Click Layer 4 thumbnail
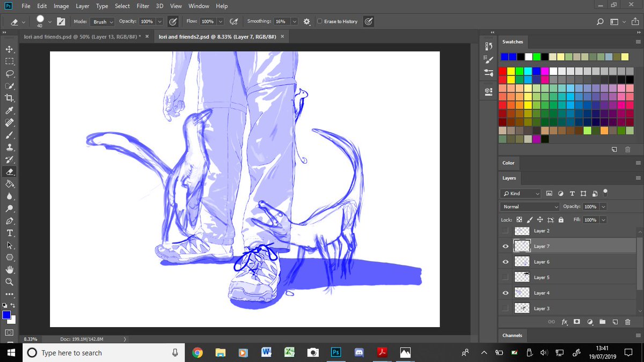This screenshot has width=644, height=362. tap(522, 293)
